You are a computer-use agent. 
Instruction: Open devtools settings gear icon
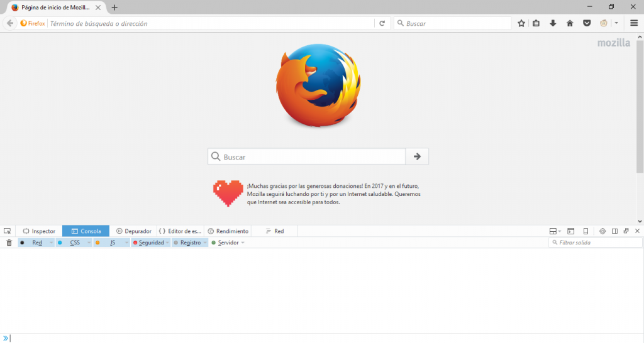pyautogui.click(x=602, y=231)
